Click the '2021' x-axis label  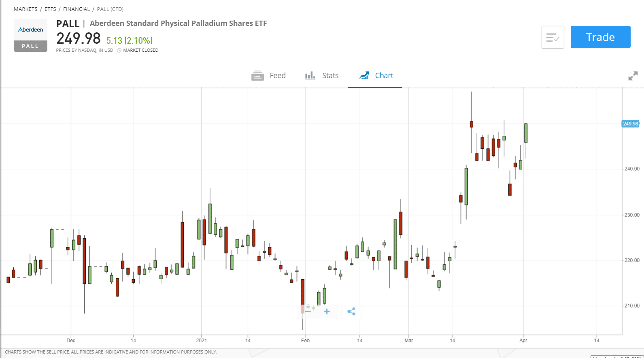pos(201,341)
